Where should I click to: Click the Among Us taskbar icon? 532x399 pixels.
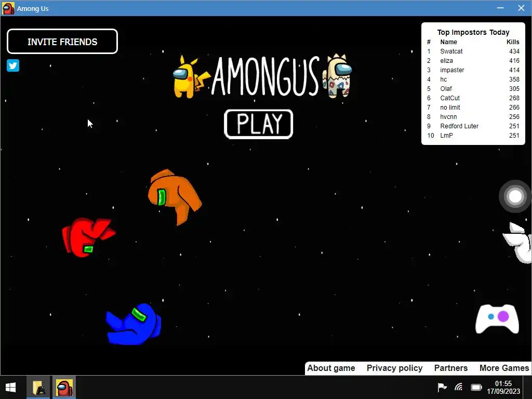(x=64, y=388)
